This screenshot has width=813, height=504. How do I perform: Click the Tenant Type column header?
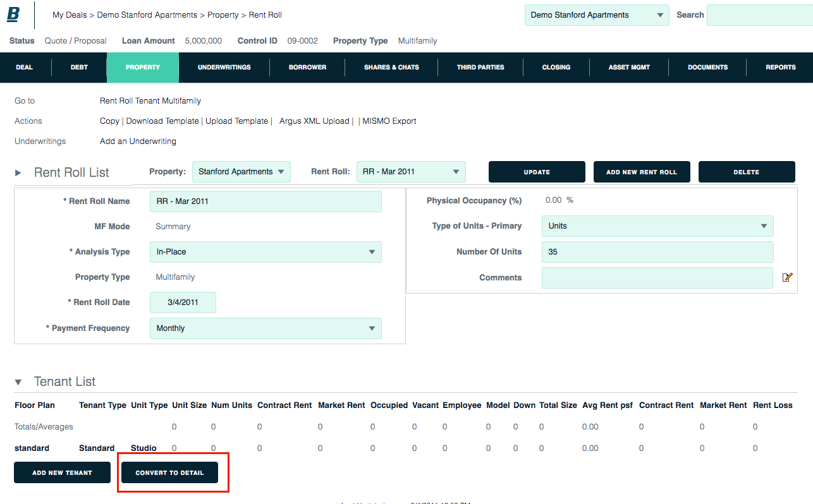tap(102, 405)
